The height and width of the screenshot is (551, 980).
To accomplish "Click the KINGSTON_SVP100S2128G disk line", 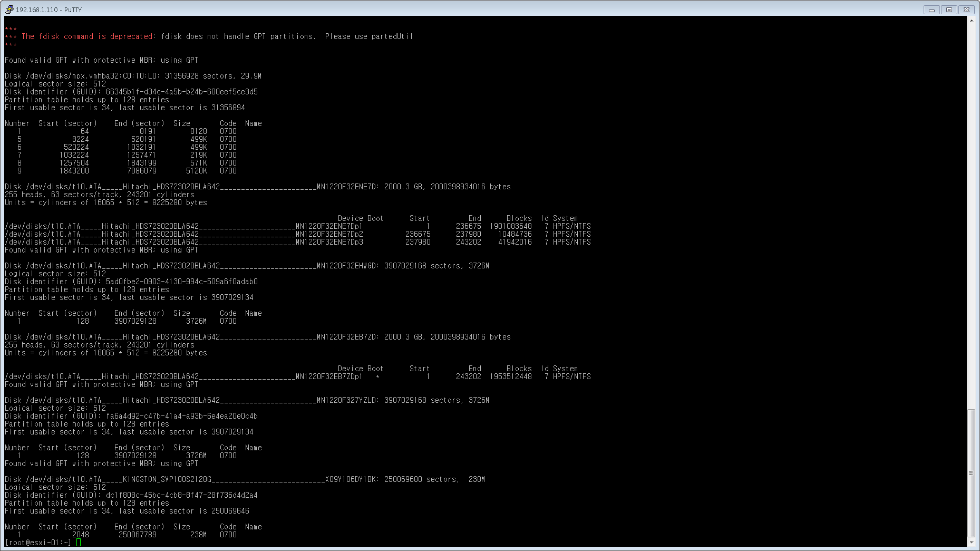I will 245,479.
